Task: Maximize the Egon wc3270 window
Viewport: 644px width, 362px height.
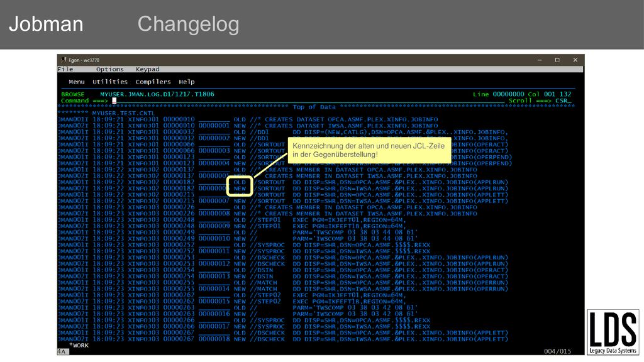Action: (x=557, y=60)
